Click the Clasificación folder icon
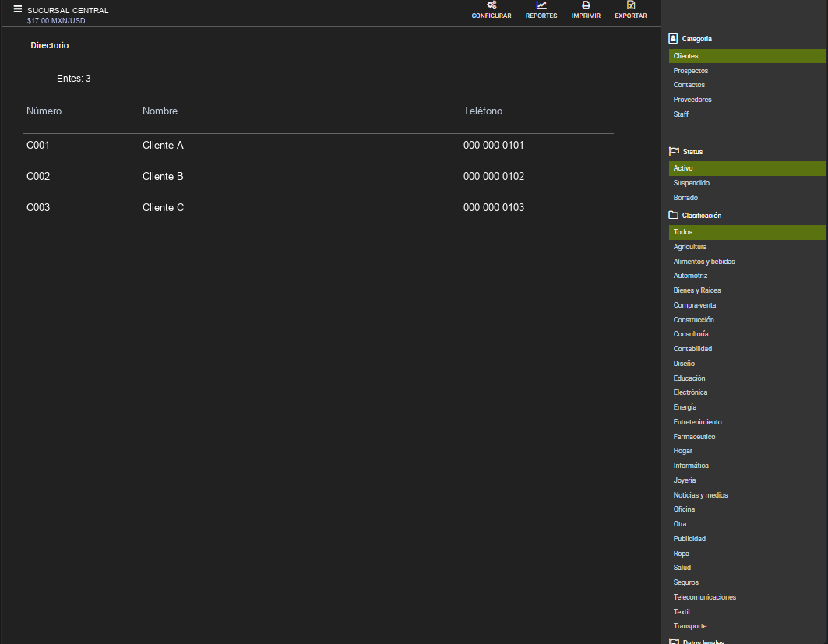Image resolution: width=828 pixels, height=644 pixels. tap(673, 216)
